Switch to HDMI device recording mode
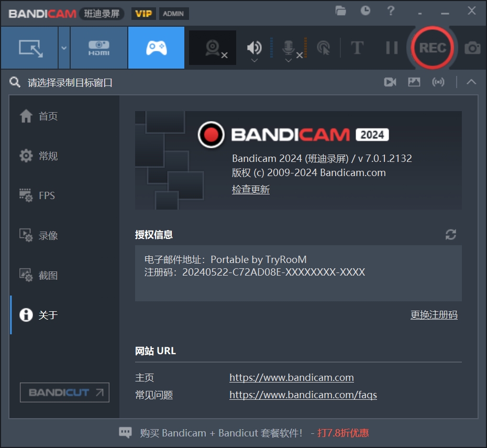 pos(99,48)
